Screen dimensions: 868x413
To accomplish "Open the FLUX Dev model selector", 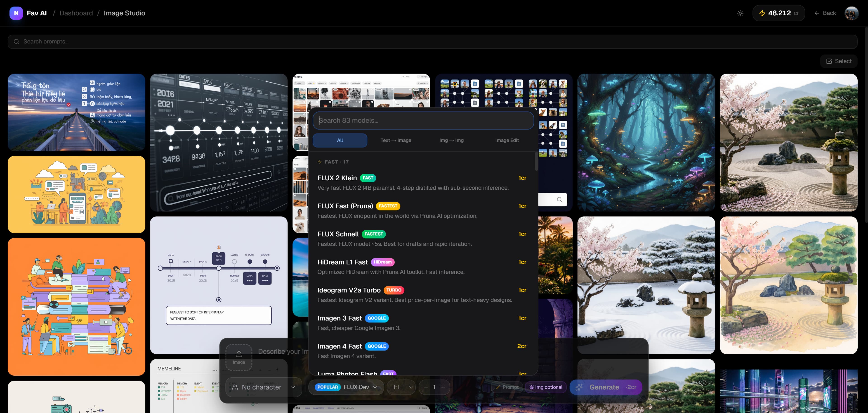I will 346,387.
